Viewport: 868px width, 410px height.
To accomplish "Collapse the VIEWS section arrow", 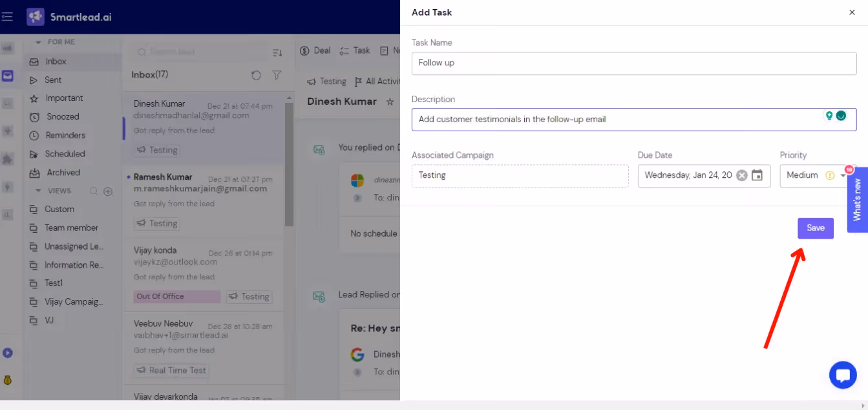I will click(38, 191).
